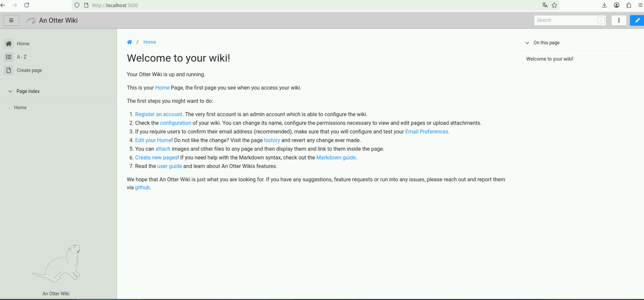Open the three-dot options menu
The width and height of the screenshot is (644, 300).
click(619, 20)
